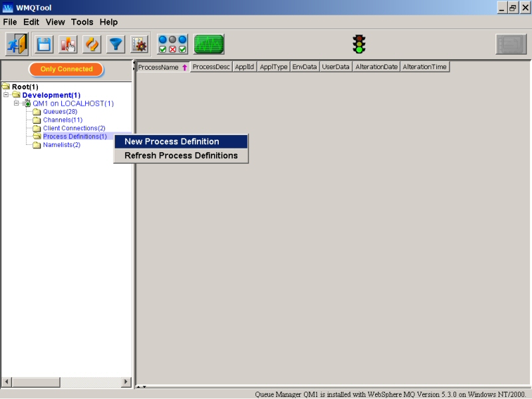Minimize the WMQTool window

502,7
